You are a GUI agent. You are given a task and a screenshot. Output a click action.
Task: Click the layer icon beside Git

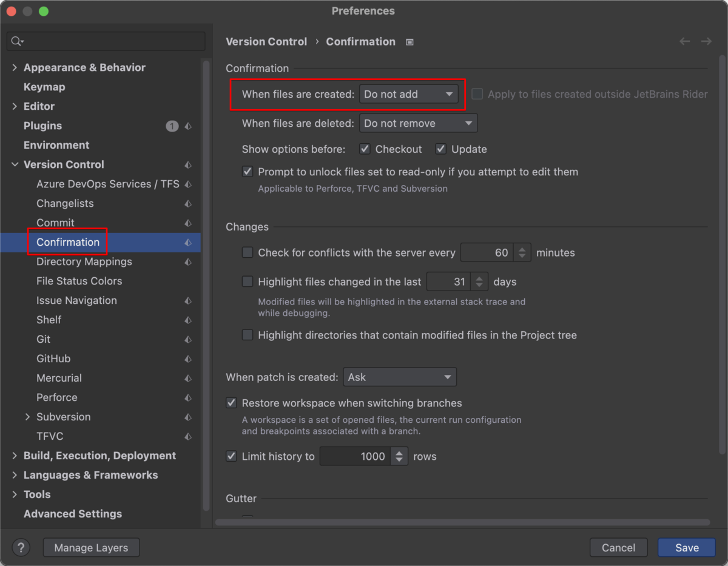[188, 340]
